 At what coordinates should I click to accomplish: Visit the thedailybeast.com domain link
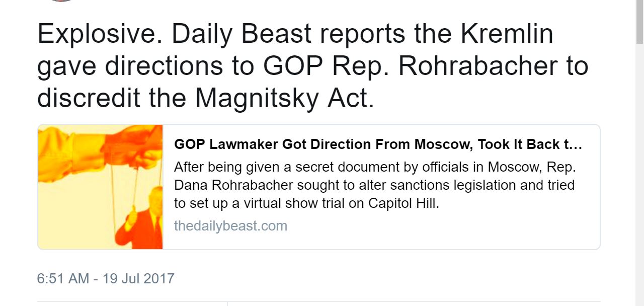click(230, 225)
